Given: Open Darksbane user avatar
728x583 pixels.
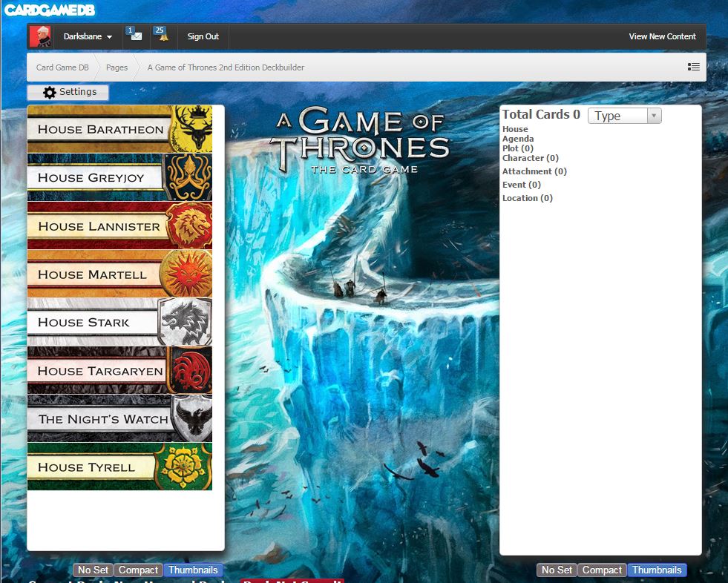Looking at the screenshot, I should 40,36.
